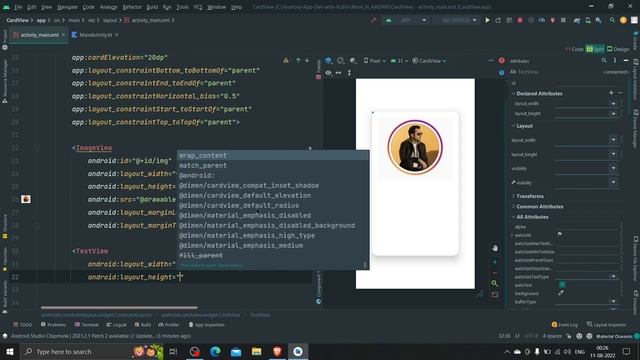Viewport: 640px width, 360px height.
Task: Run the app with the green play button
Action: point(487,20)
